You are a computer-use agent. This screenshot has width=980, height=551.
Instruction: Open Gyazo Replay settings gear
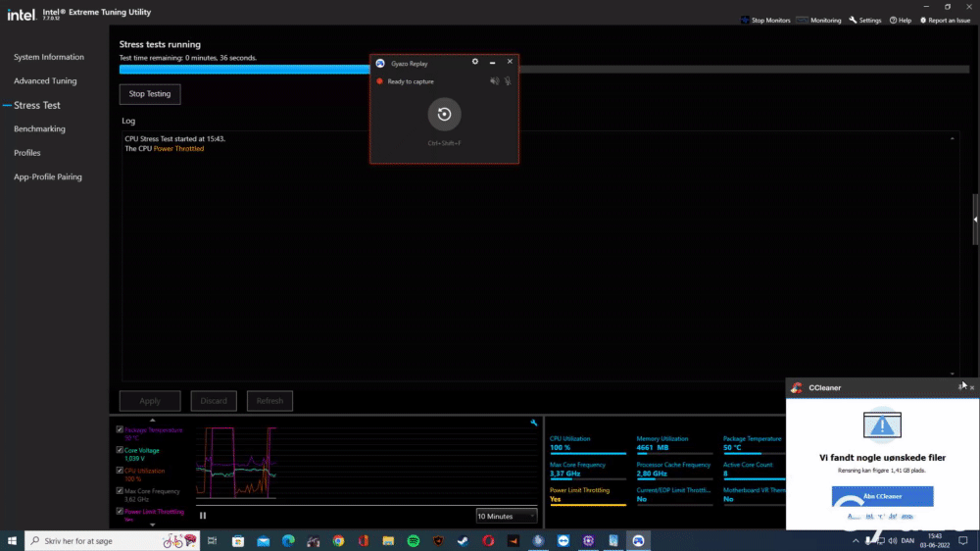tap(475, 62)
